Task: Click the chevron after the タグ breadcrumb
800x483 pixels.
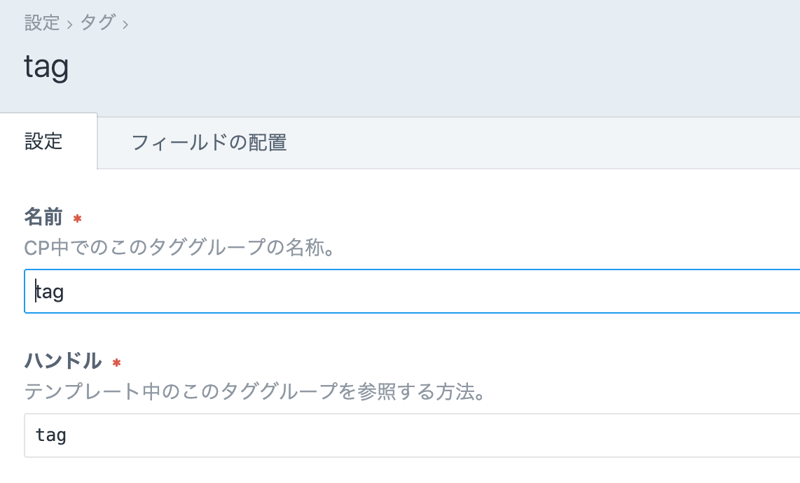Action: tap(126, 24)
